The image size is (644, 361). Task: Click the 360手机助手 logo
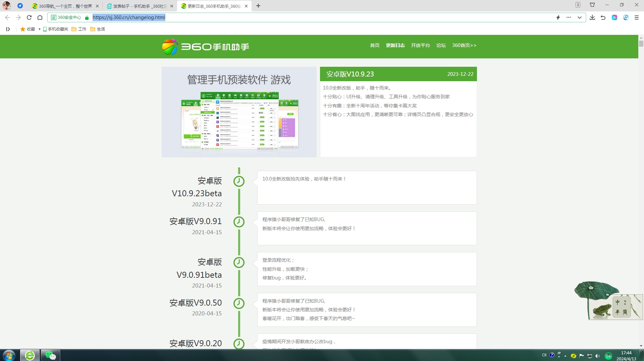pos(205,47)
